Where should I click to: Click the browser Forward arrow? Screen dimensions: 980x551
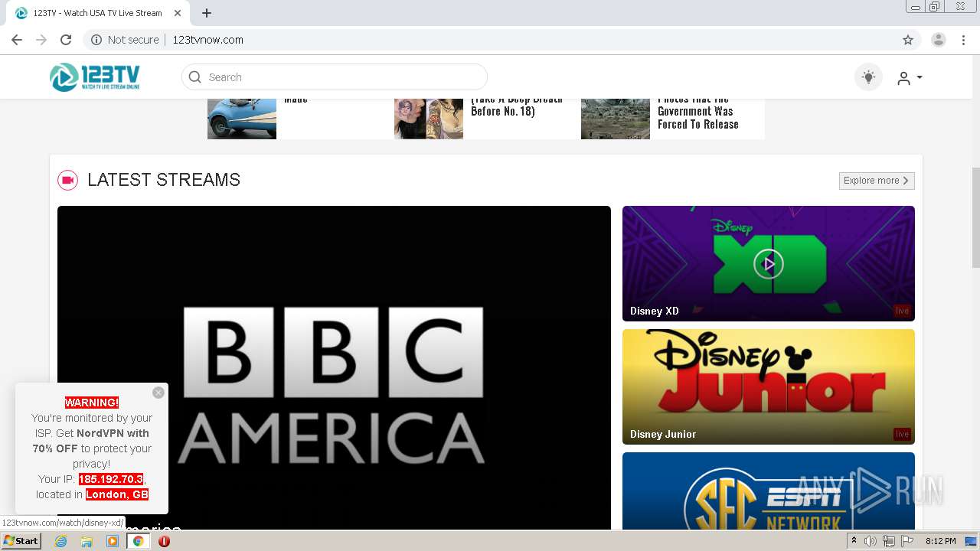[x=41, y=40]
